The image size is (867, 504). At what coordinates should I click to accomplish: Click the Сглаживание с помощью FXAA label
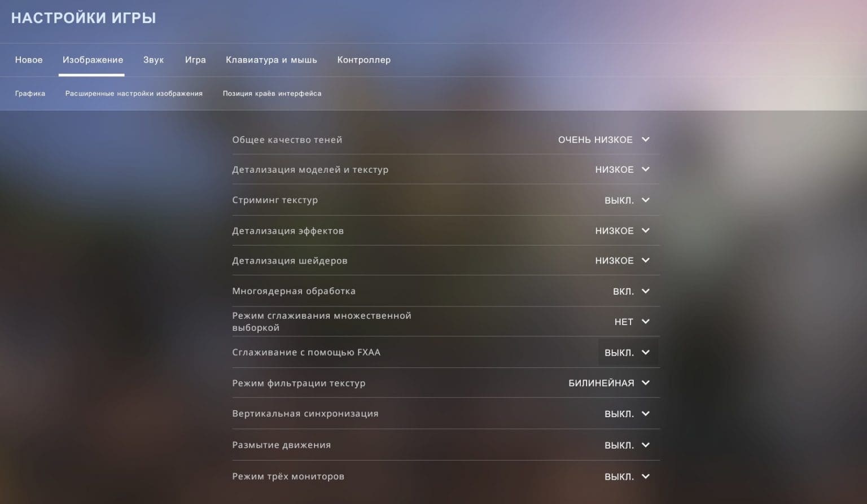click(306, 352)
